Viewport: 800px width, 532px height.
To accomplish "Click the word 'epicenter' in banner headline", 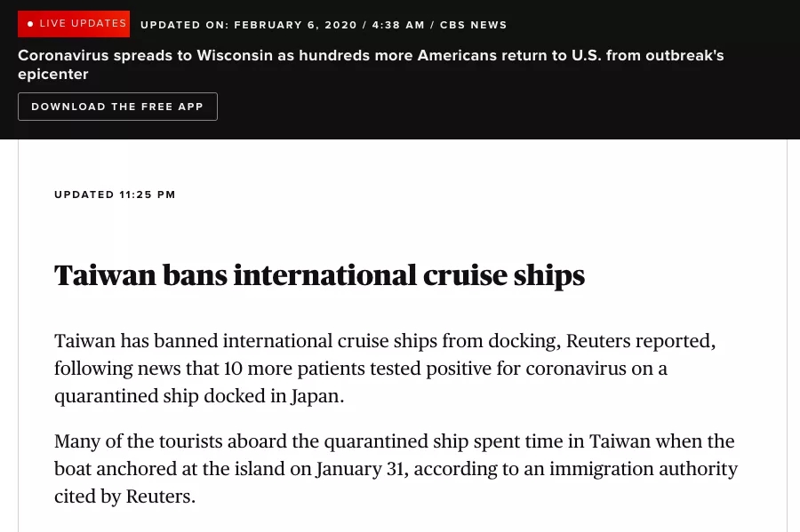I will pyautogui.click(x=53, y=75).
